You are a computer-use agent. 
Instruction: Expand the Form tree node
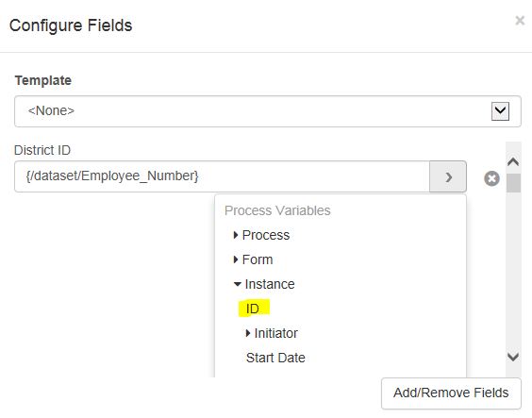pyautogui.click(x=236, y=259)
